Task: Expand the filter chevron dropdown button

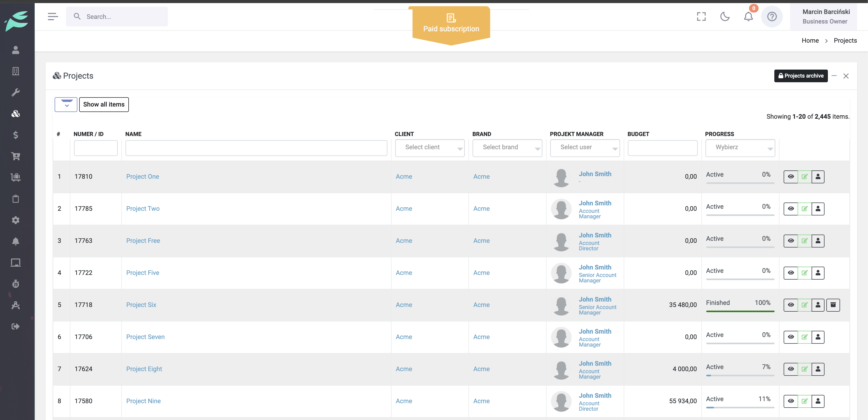Action: (x=66, y=104)
